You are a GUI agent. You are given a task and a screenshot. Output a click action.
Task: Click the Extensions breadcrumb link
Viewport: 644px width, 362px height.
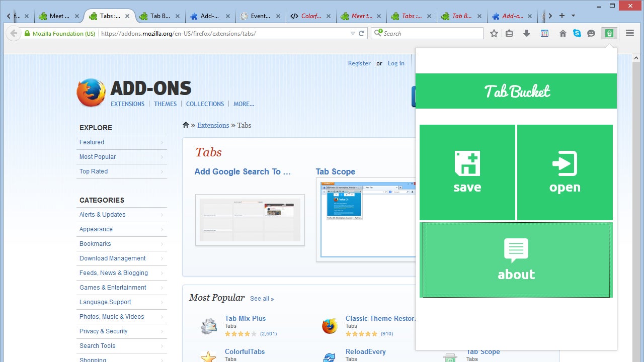click(x=213, y=125)
